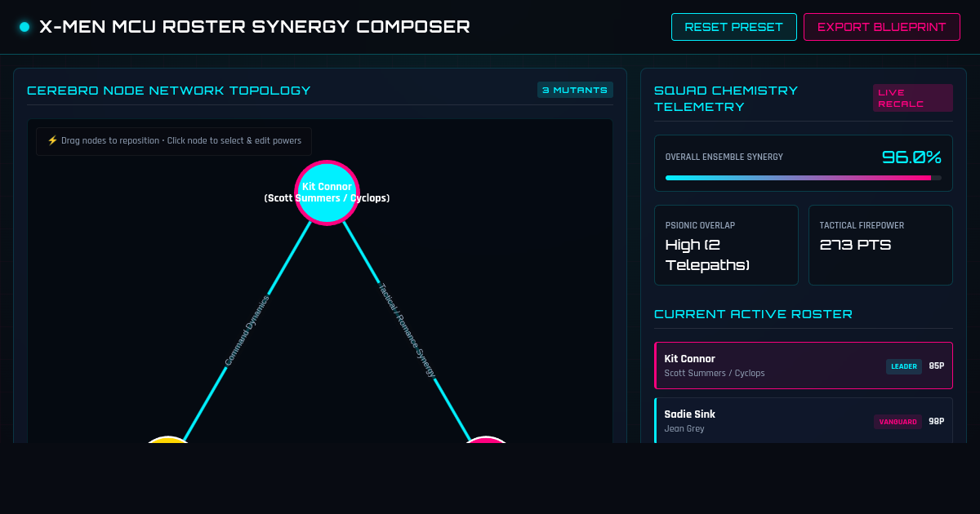The height and width of the screenshot is (514, 980).
Task: Click Current Active Roster heading
Action: (x=753, y=314)
